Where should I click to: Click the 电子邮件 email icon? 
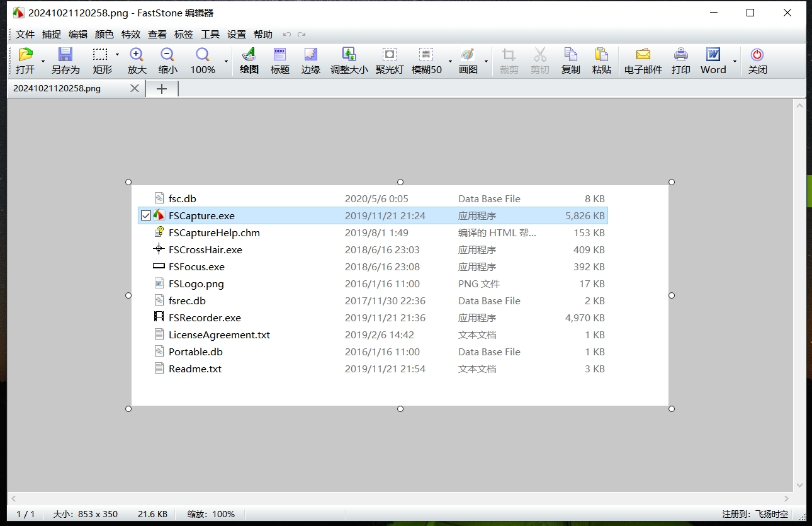click(x=643, y=55)
